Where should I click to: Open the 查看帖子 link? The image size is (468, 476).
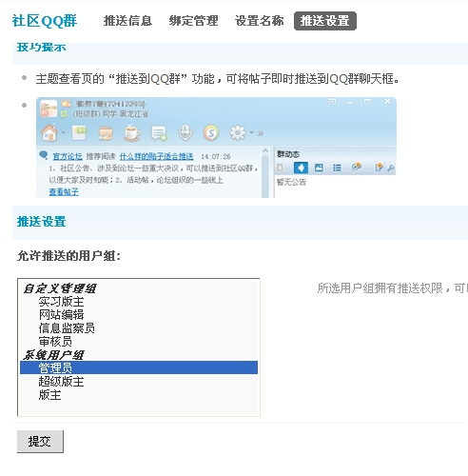click(64, 191)
